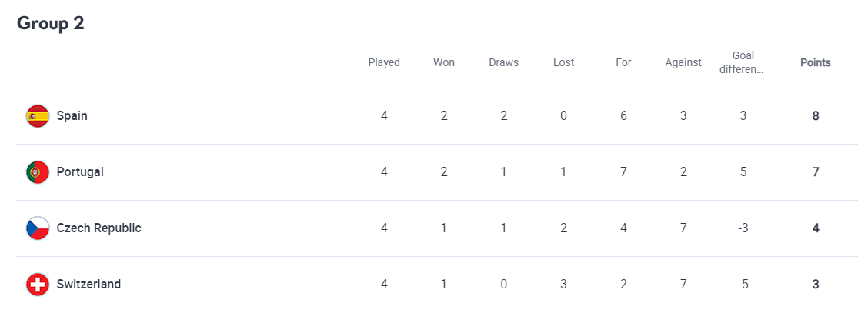
Task: Click the Played column header
Action: [384, 63]
